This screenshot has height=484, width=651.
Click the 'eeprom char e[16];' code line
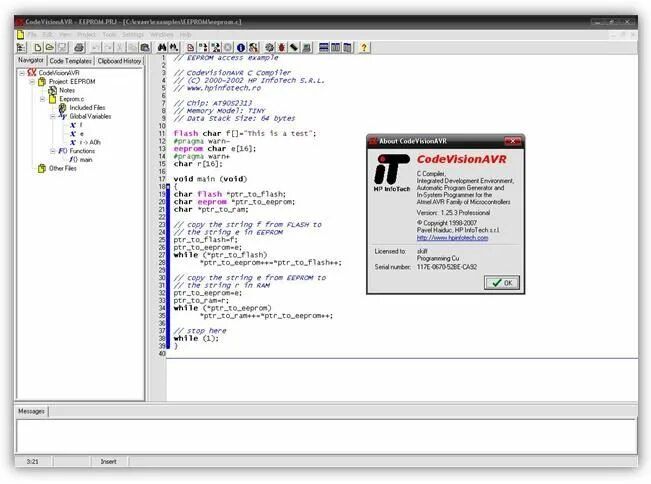tap(215, 149)
